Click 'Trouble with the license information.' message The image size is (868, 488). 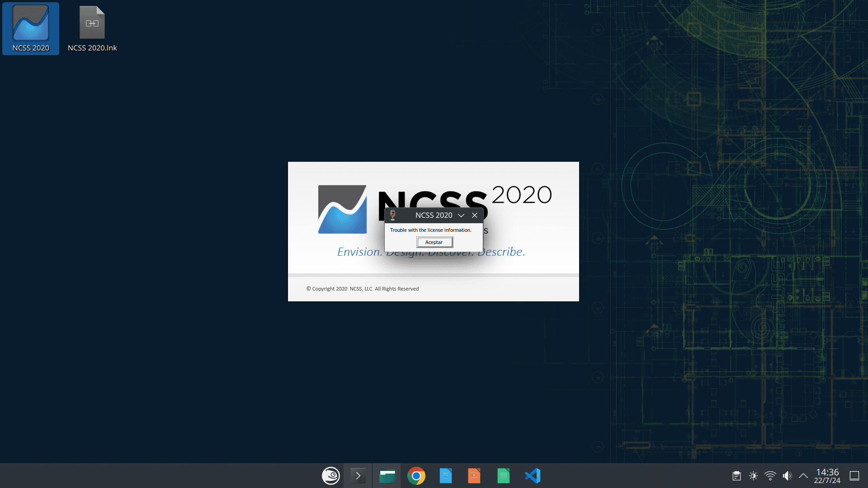431,230
